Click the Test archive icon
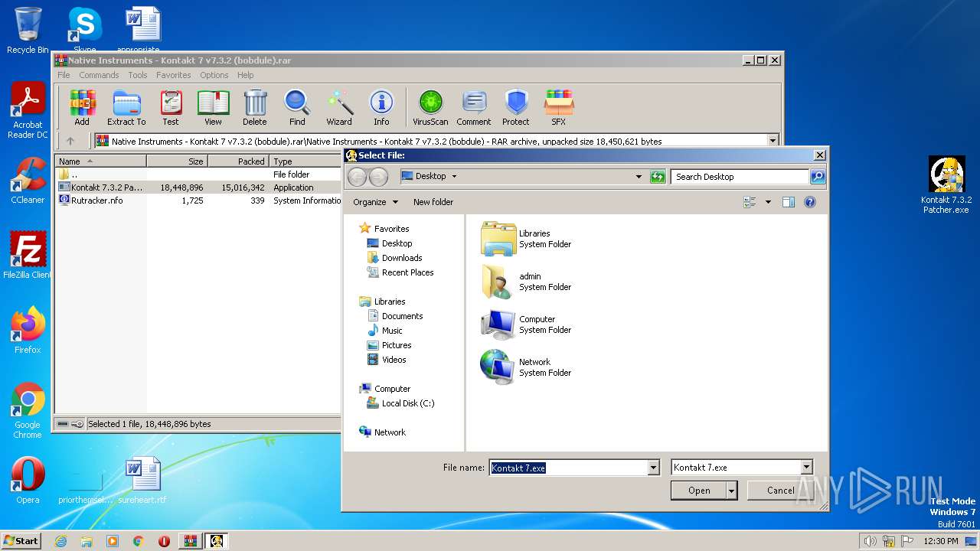Screen dimensions: 980x551 [x=171, y=107]
